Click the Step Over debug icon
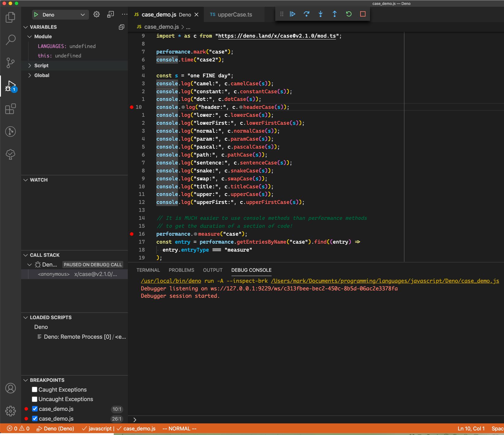 click(x=306, y=14)
